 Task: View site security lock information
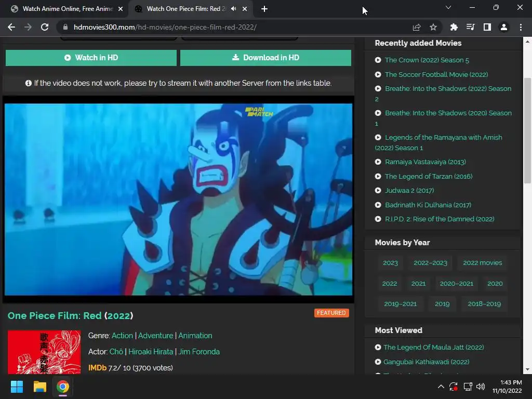pos(65,27)
